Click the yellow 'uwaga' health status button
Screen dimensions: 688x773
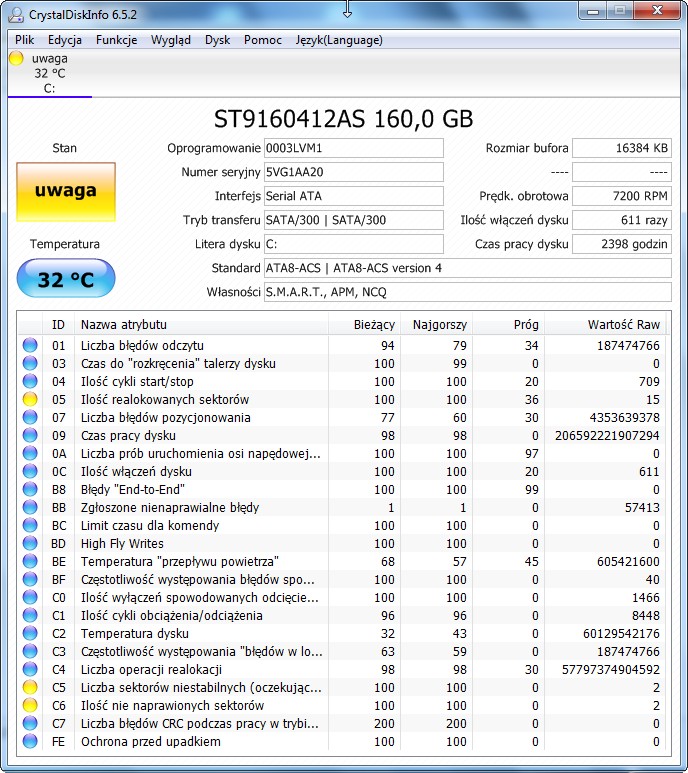(x=66, y=192)
